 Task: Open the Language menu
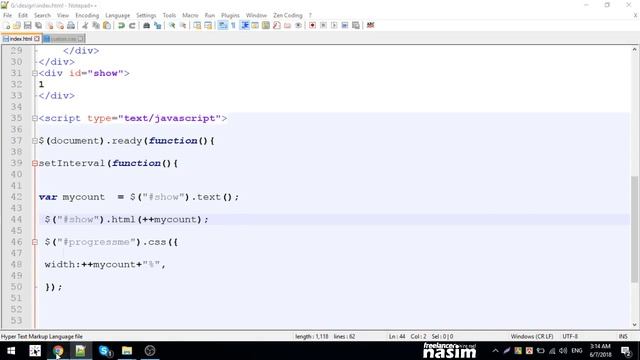(x=117, y=15)
